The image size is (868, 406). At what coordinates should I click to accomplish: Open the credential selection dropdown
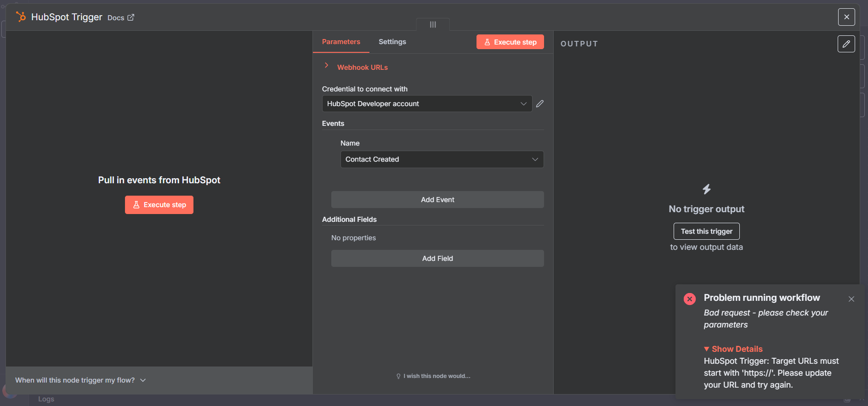426,104
